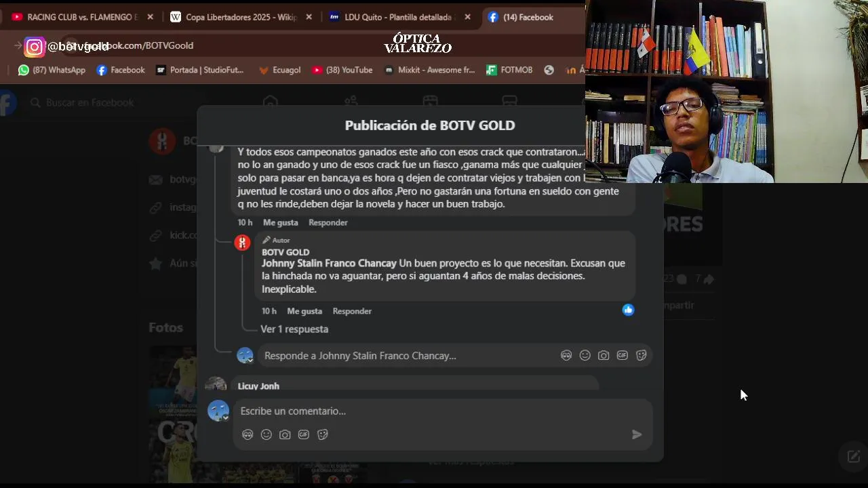Open WhatsApp bookmark in bookmarks bar
868x488 pixels.
pos(52,70)
